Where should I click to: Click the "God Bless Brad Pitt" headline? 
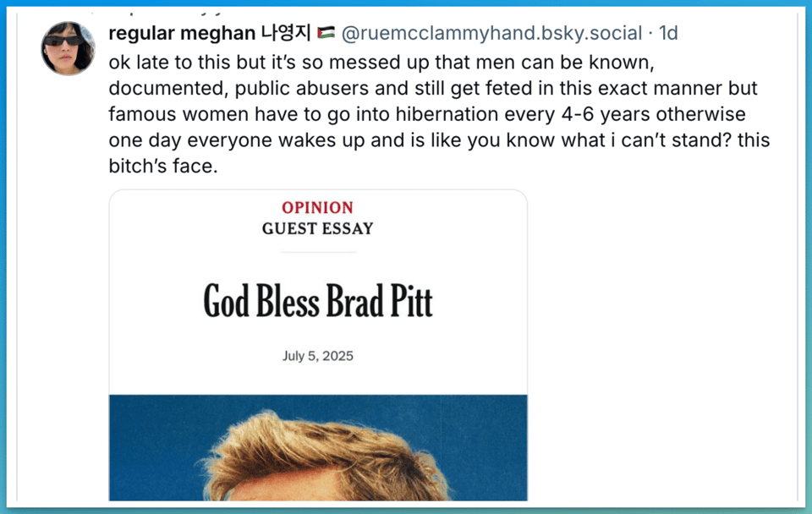pos(317,302)
